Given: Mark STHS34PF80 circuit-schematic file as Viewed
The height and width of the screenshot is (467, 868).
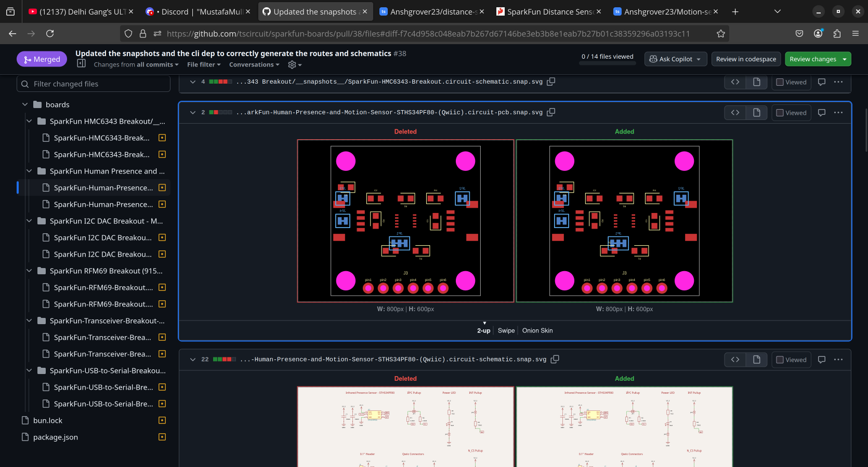Looking at the screenshot, I should [x=791, y=359].
